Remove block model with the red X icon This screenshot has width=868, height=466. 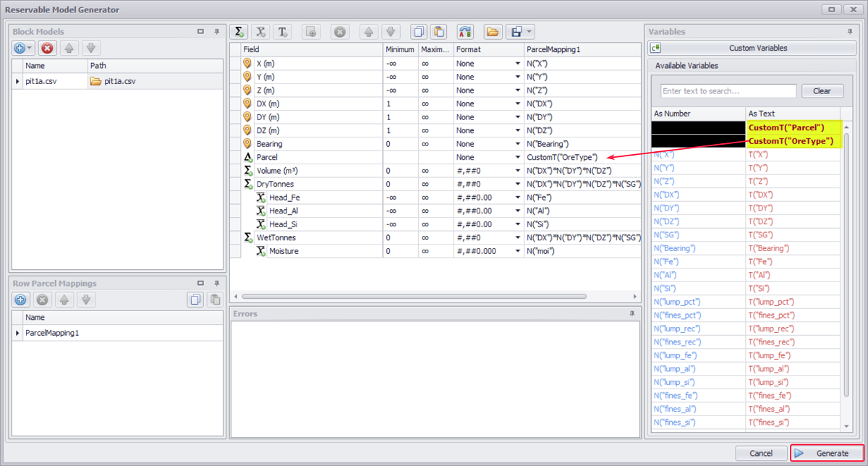click(47, 48)
